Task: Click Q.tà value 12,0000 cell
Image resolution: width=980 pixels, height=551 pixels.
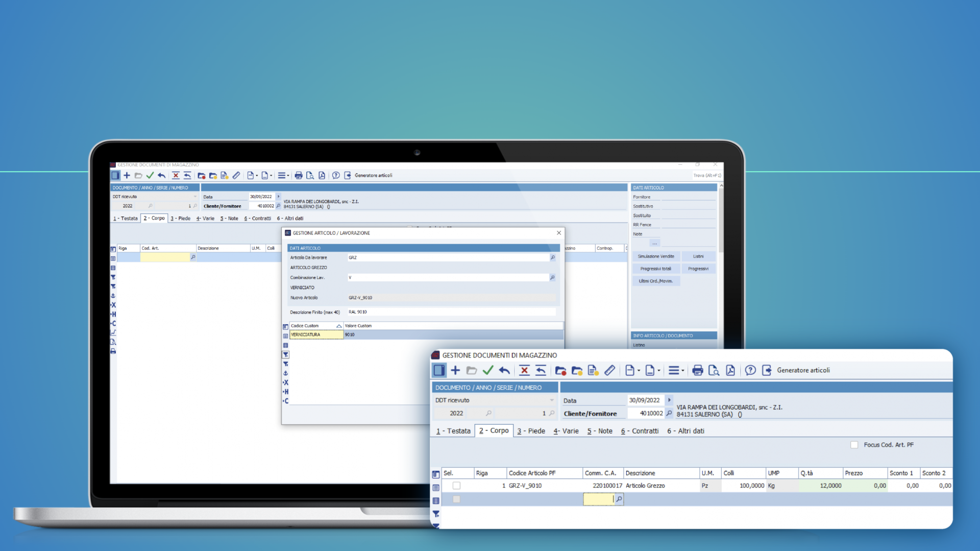Action: click(x=821, y=486)
